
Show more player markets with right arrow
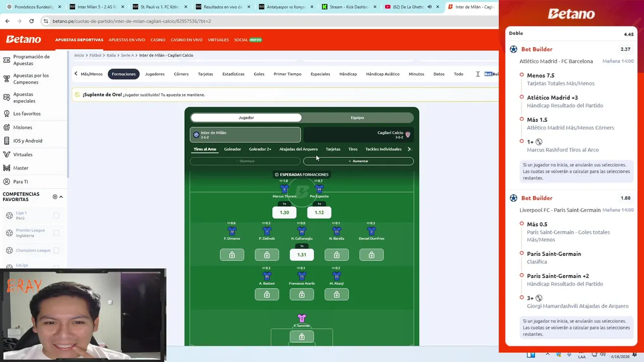(x=409, y=149)
